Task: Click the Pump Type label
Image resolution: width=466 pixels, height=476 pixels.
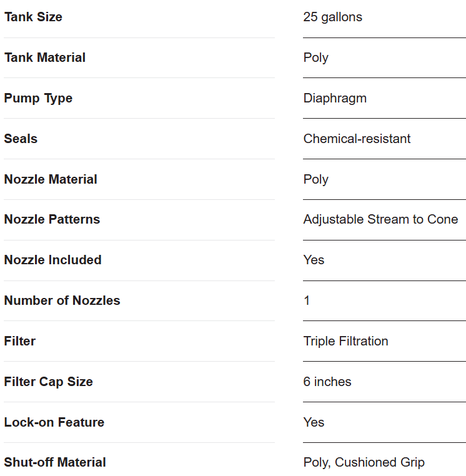Action: (38, 98)
